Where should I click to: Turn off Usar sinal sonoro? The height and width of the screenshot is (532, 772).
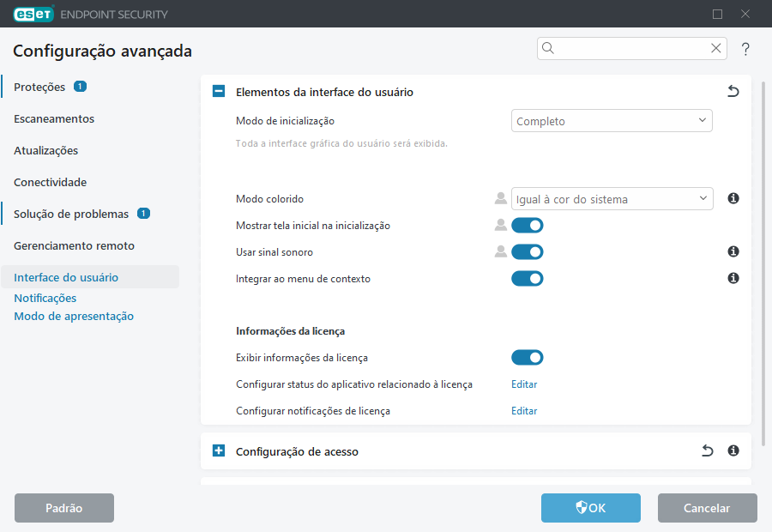point(528,251)
